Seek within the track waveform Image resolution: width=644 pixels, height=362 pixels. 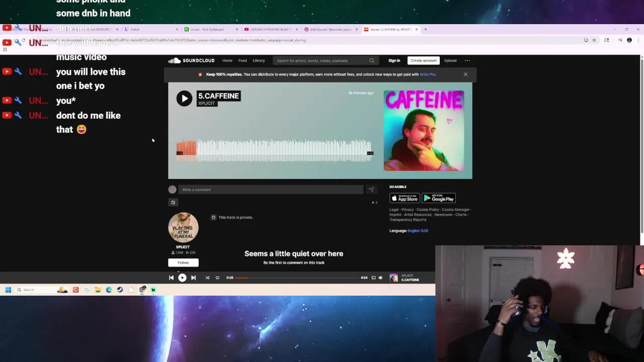(x=275, y=150)
